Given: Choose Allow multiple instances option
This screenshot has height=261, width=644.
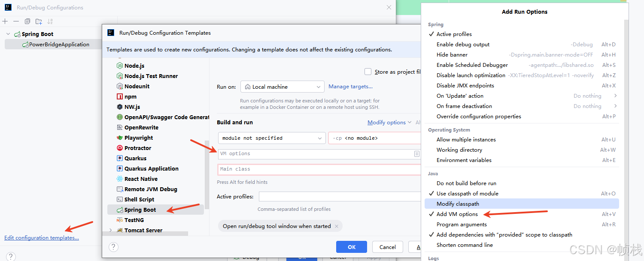Looking at the screenshot, I should click(x=522, y=139).
